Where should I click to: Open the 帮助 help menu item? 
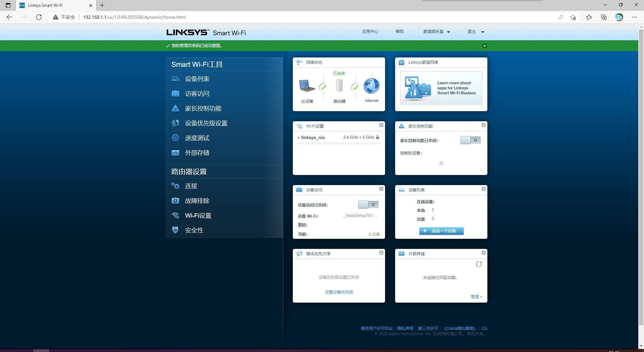(x=399, y=32)
